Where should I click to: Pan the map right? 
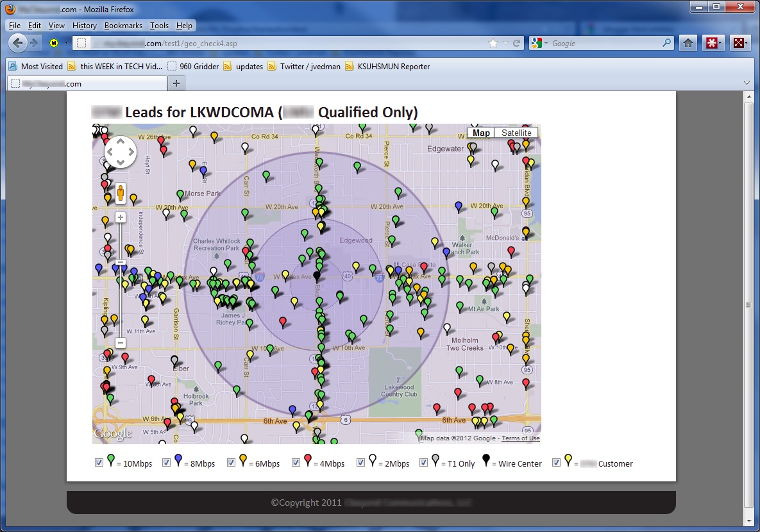coord(131,152)
